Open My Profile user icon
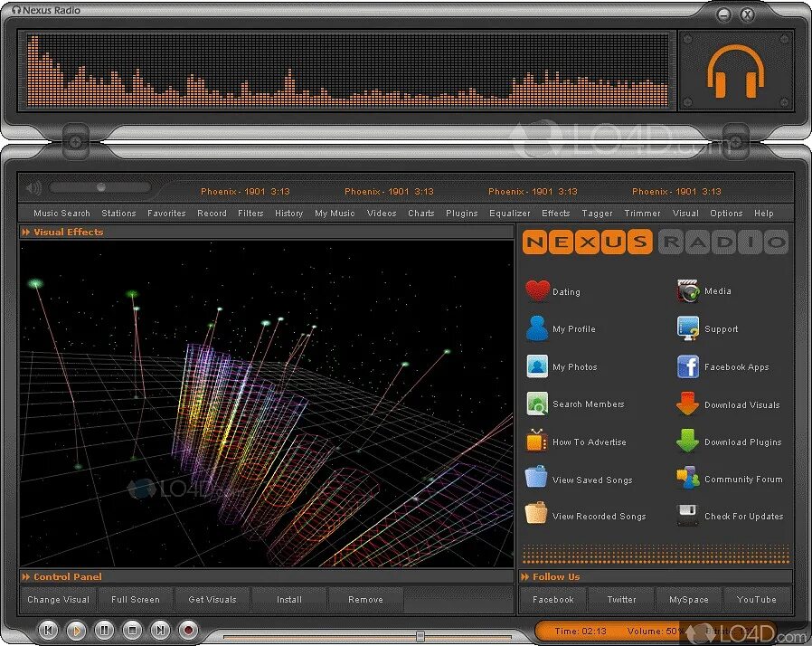 click(537, 328)
